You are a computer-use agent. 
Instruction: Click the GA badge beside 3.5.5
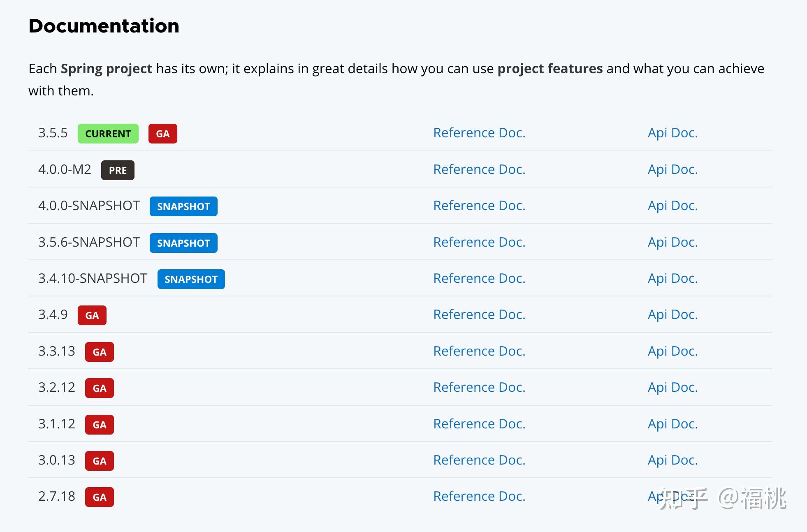pyautogui.click(x=162, y=134)
